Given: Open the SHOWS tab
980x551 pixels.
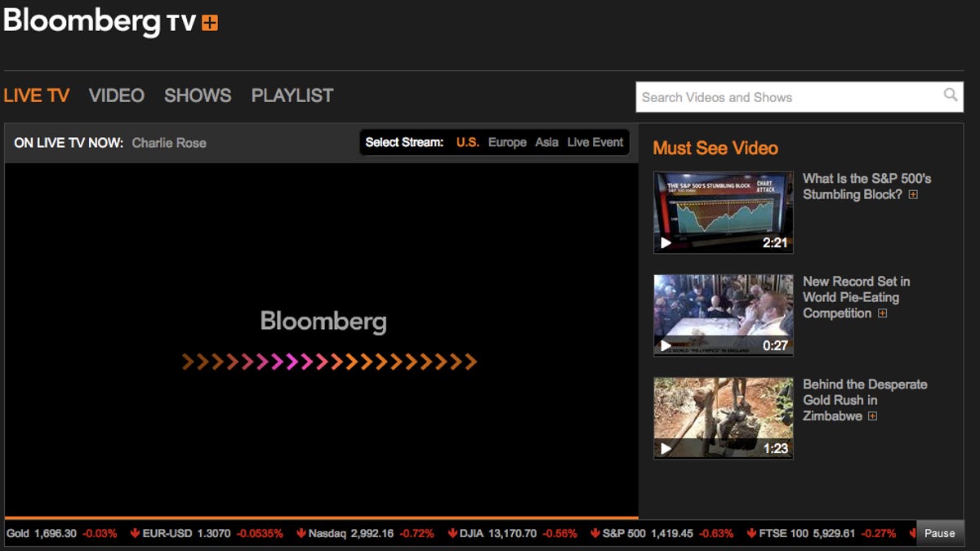Looking at the screenshot, I should click(198, 96).
